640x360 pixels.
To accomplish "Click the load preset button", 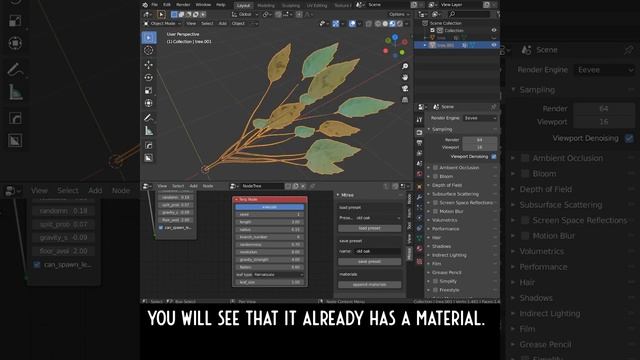I will (x=370, y=228).
